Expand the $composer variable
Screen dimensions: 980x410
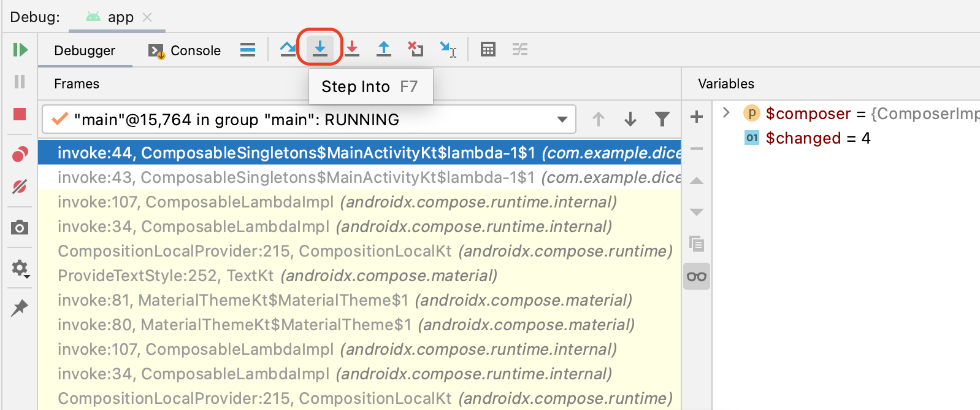pos(727,113)
